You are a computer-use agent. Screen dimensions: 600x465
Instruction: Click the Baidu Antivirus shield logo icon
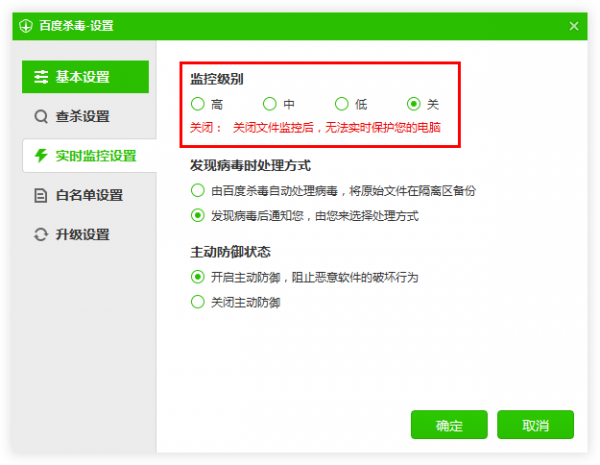(x=26, y=26)
